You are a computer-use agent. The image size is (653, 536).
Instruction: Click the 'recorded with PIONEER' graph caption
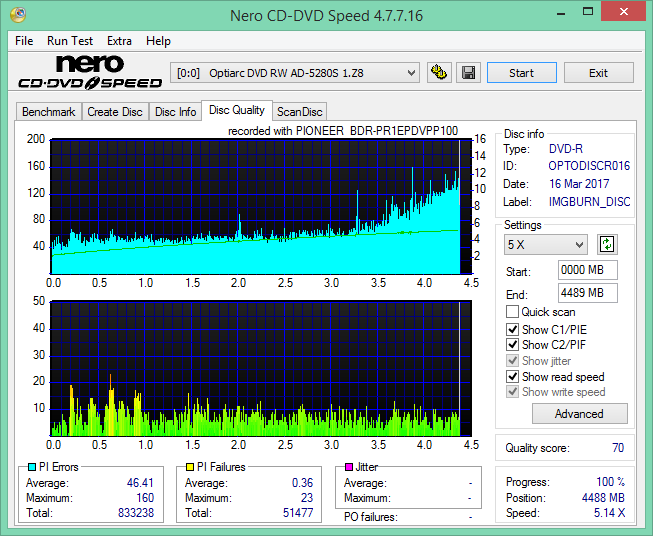[x=343, y=131]
